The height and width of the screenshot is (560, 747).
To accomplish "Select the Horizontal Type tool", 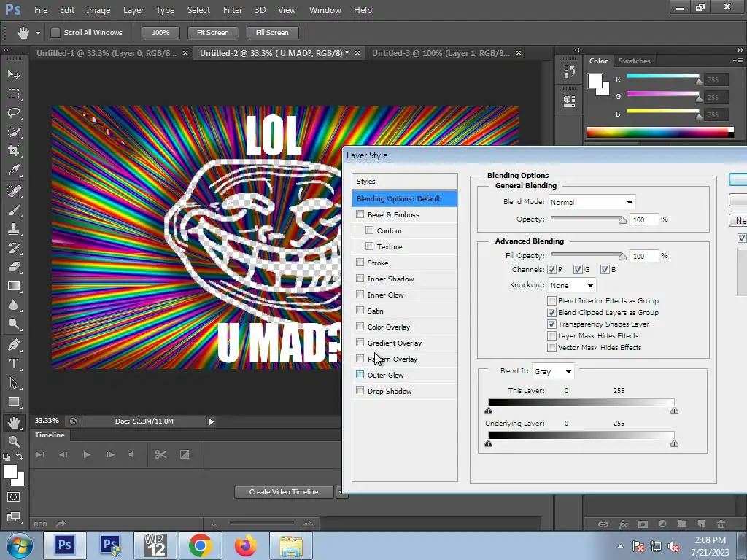I will [x=14, y=364].
